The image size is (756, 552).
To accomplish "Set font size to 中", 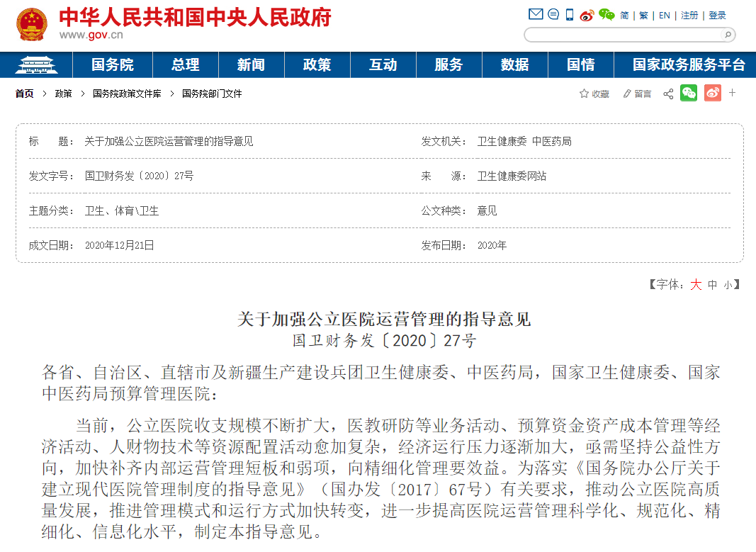I will (x=713, y=285).
